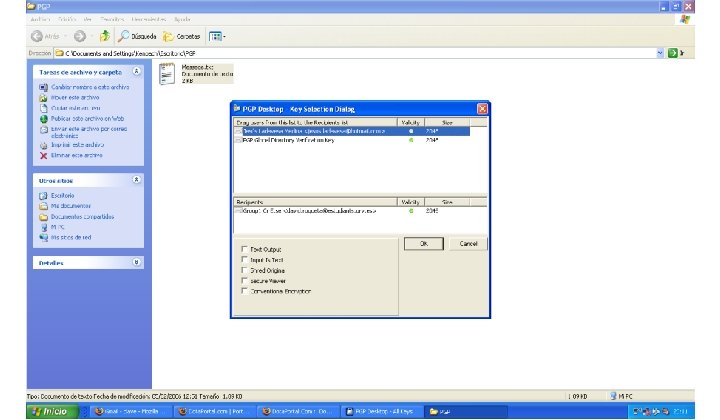Click Size column header in Recipients list
Screen dimensions: 720x420
click(447, 202)
